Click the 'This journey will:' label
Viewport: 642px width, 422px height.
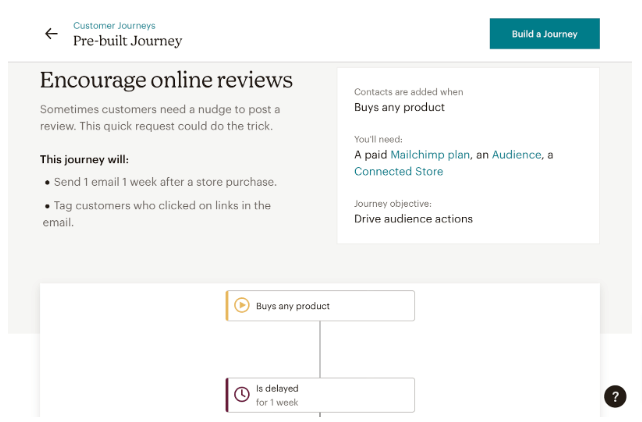click(84, 159)
